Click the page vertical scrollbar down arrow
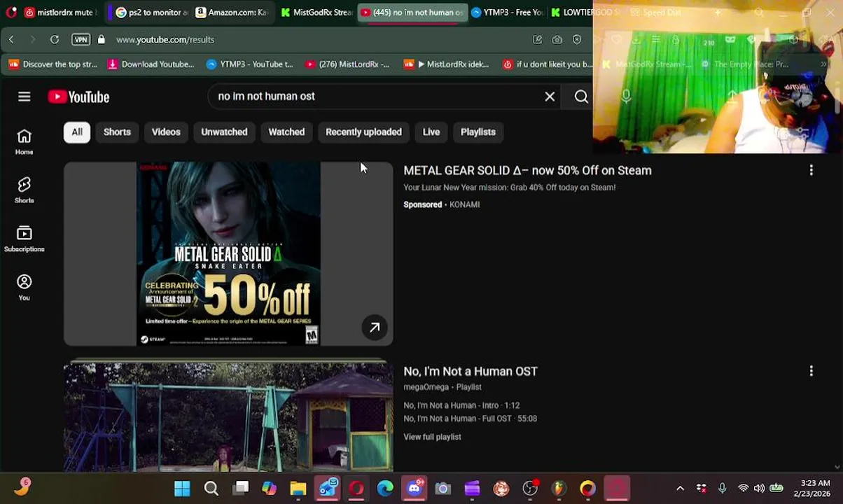843x504 pixels. 838,467
